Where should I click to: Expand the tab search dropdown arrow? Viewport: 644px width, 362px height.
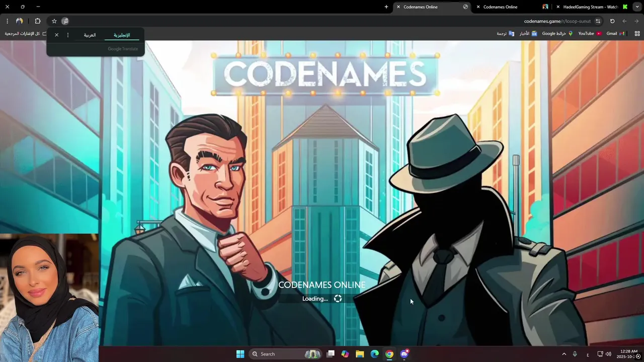pos(637,7)
